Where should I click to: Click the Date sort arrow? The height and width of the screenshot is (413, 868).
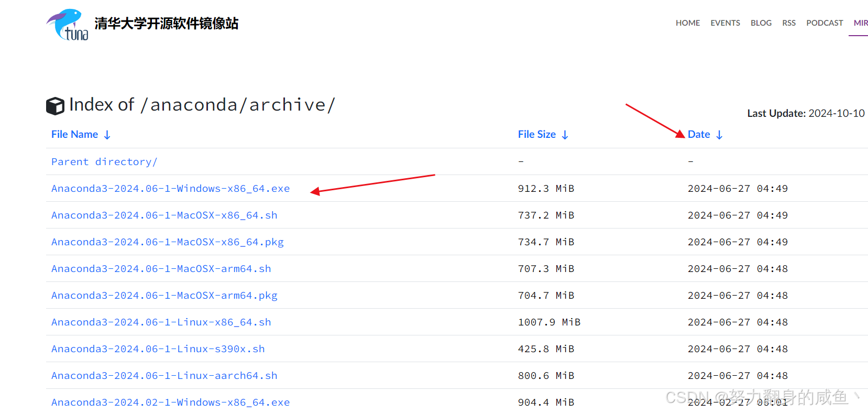pyautogui.click(x=719, y=135)
